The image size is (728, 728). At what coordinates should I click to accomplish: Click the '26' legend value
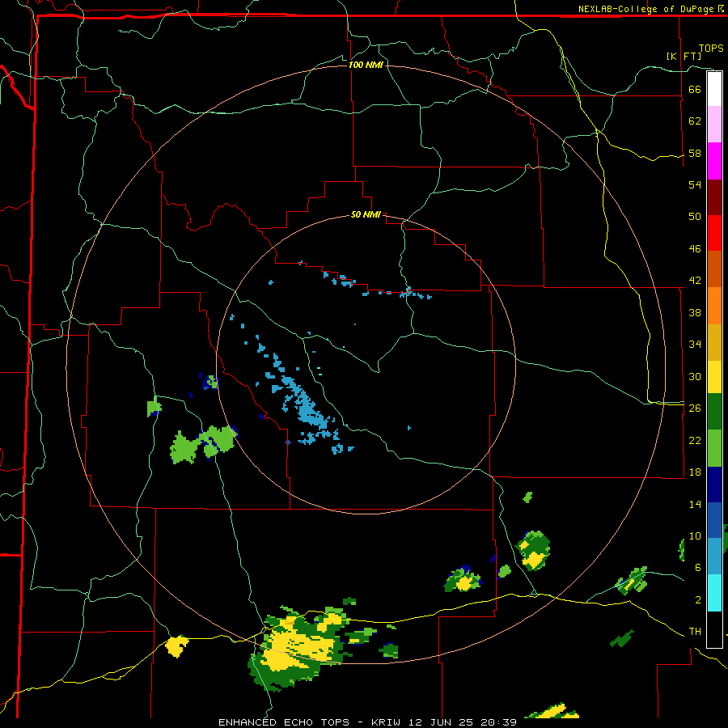tap(695, 408)
